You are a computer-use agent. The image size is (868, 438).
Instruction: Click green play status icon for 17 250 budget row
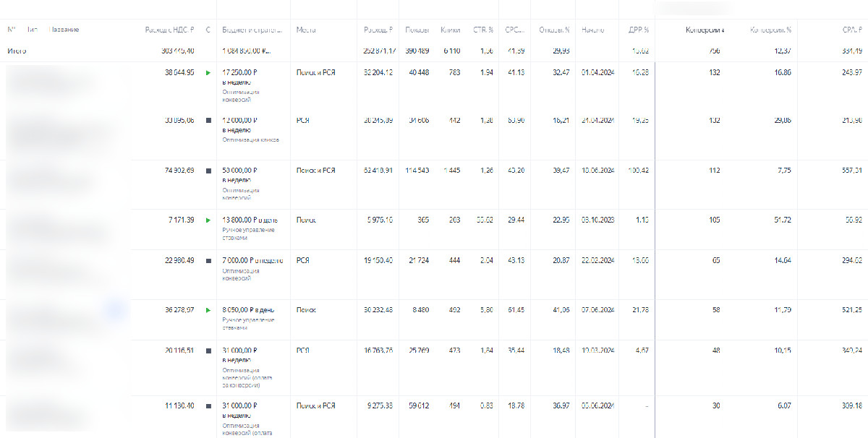pos(208,73)
